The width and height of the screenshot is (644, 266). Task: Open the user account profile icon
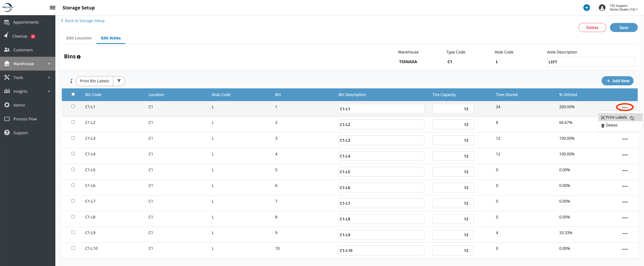tap(602, 8)
